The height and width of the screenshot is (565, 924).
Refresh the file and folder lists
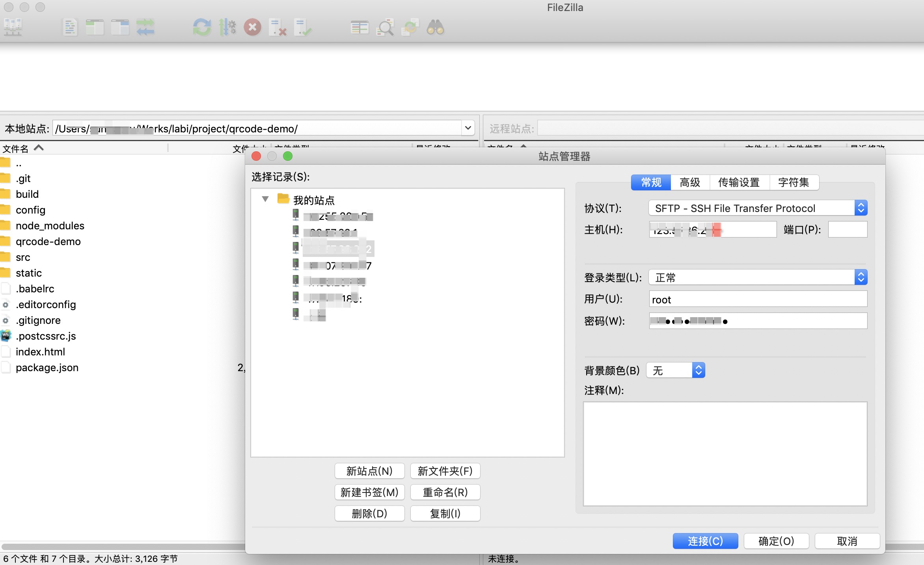[x=202, y=28]
